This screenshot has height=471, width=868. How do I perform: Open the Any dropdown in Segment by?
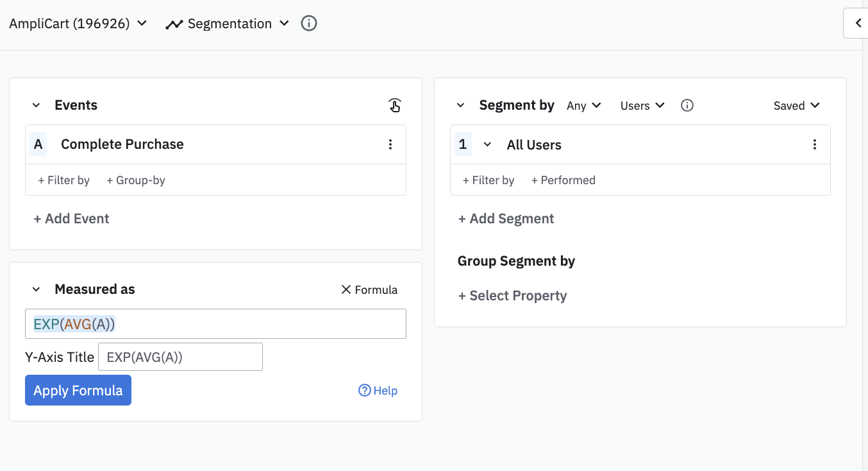click(x=583, y=105)
